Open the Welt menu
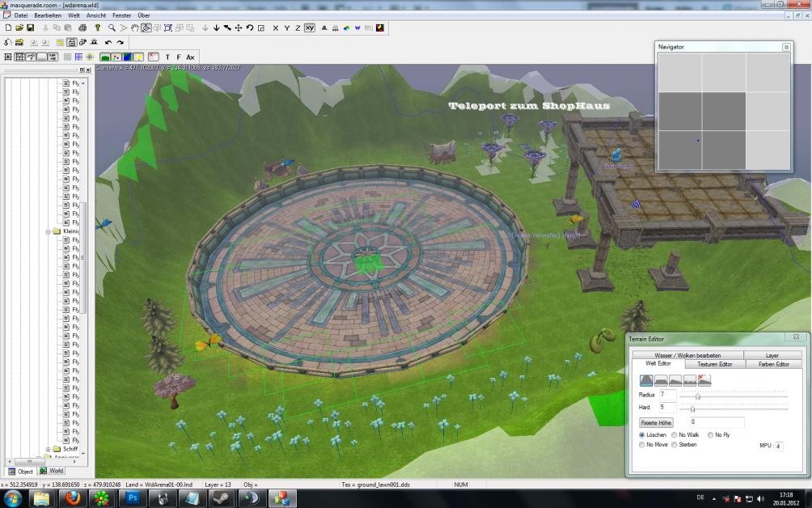Image resolution: width=812 pixels, height=508 pixels. (74, 15)
